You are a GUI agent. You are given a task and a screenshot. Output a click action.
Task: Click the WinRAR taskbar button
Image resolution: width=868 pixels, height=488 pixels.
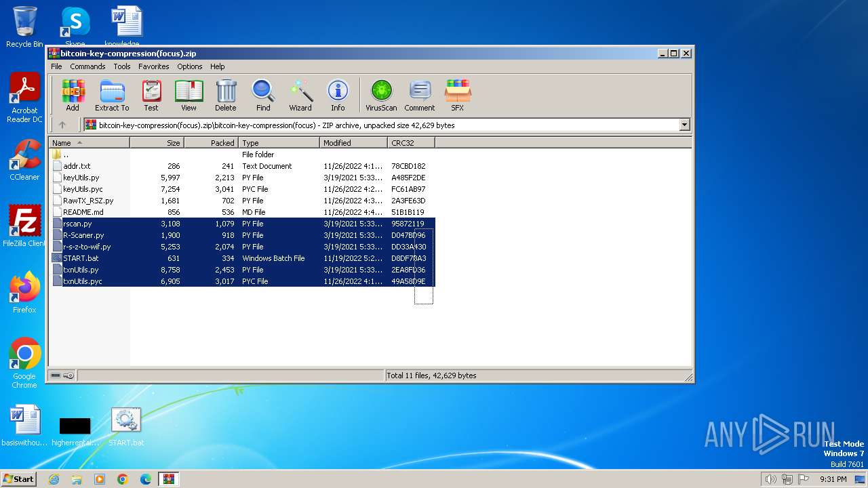point(169,479)
